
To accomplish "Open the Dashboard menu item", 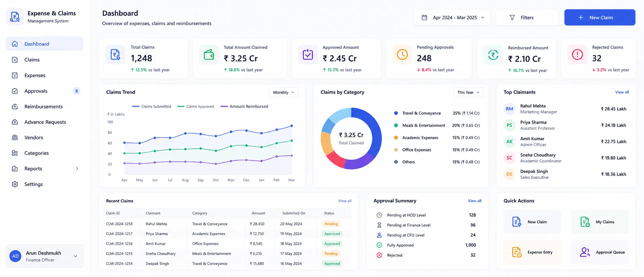I will [x=44, y=44].
